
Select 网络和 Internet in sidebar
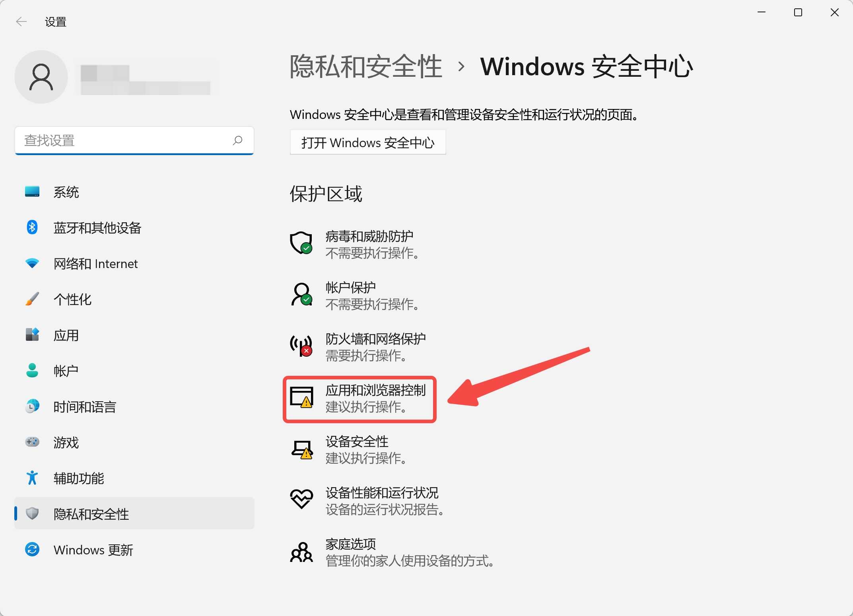(134, 264)
